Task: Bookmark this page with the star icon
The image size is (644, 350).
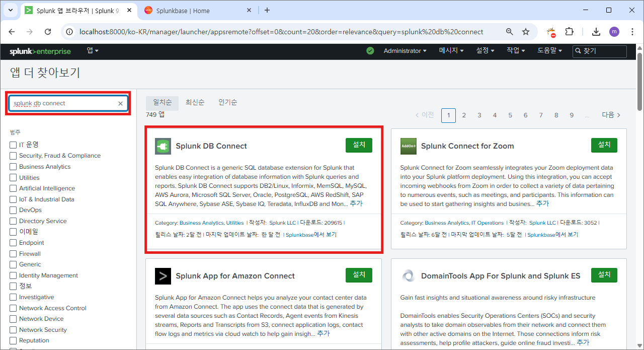Action: pyautogui.click(x=526, y=32)
